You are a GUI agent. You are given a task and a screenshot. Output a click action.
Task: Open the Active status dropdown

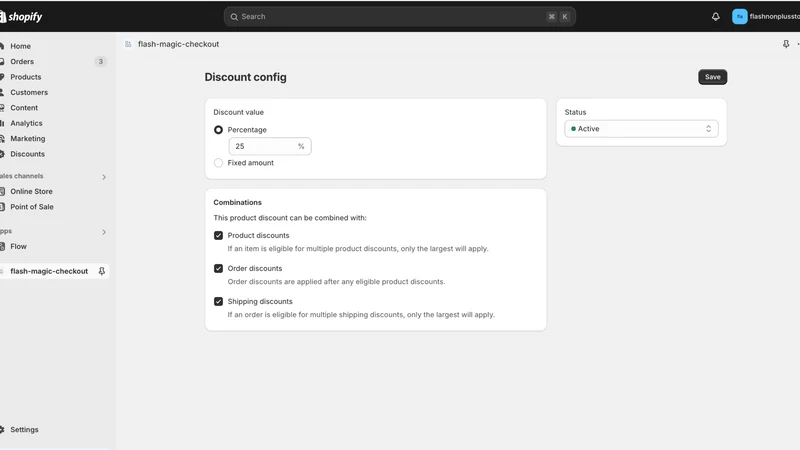coord(641,129)
